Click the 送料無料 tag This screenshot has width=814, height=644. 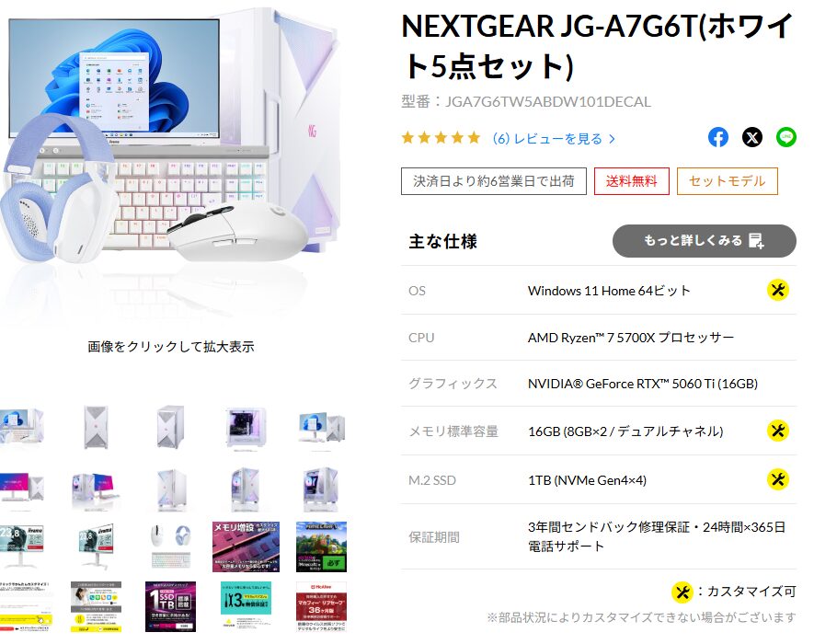632,181
